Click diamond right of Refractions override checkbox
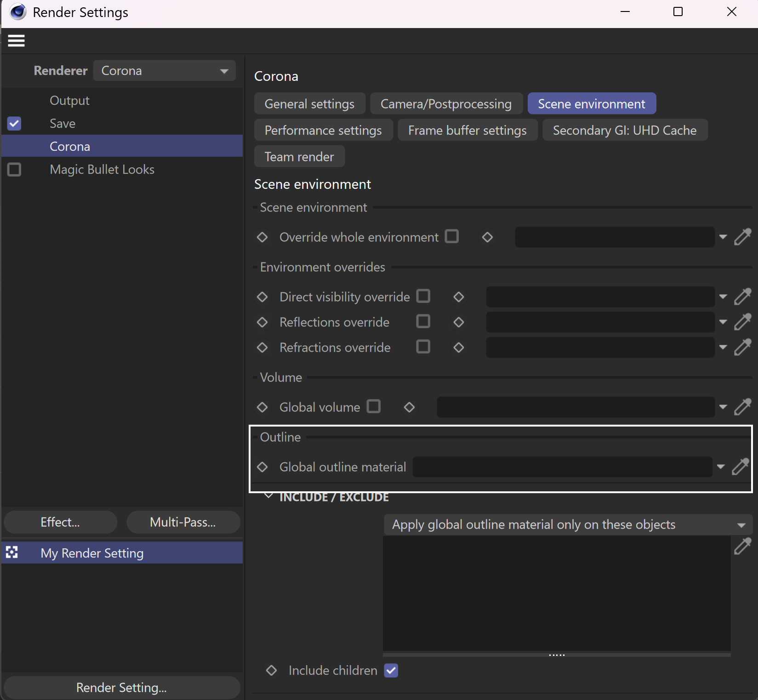The height and width of the screenshot is (700, 758). pyautogui.click(x=458, y=347)
